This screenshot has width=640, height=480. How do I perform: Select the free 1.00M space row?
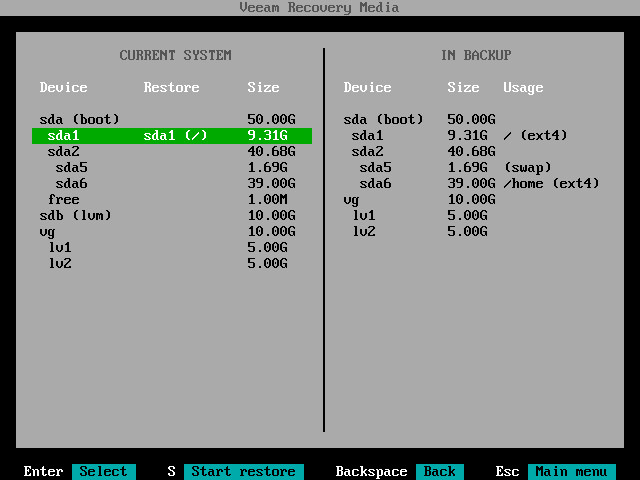coord(172,200)
